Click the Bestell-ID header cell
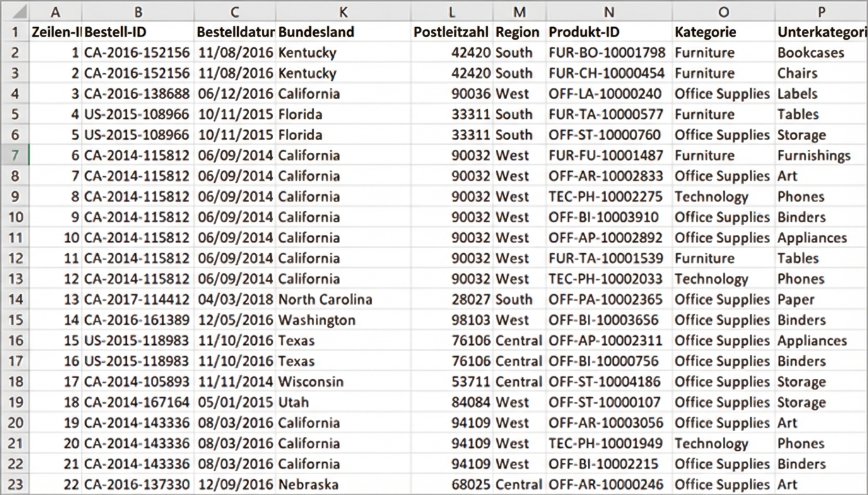Screen dimensions: 868x495 point(138,32)
